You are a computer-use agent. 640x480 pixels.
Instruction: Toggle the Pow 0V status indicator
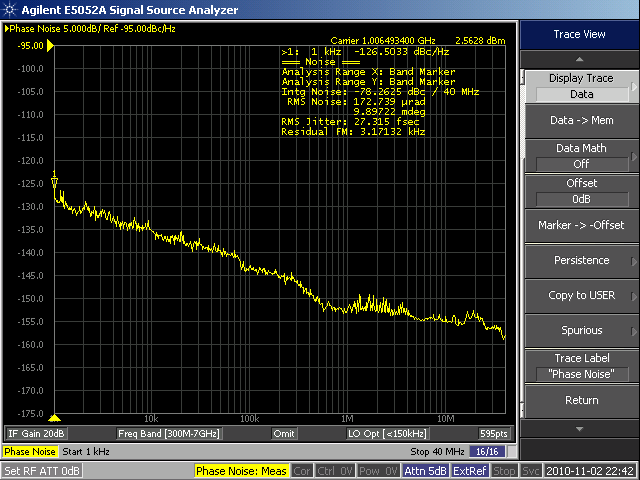[x=378, y=471]
